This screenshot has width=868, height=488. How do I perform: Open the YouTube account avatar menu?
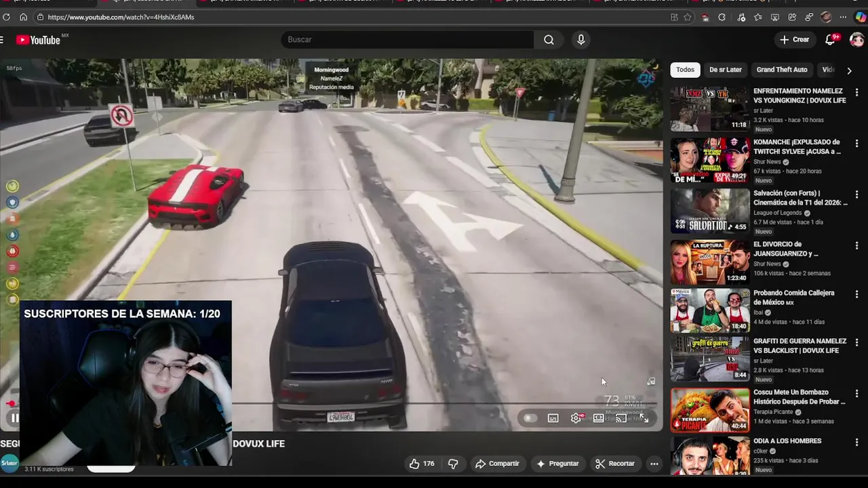856,40
